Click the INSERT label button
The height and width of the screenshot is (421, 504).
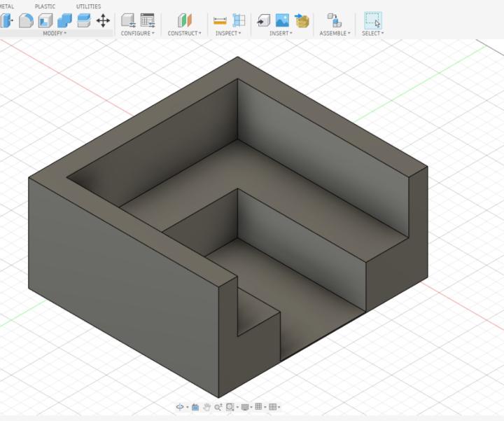281,33
